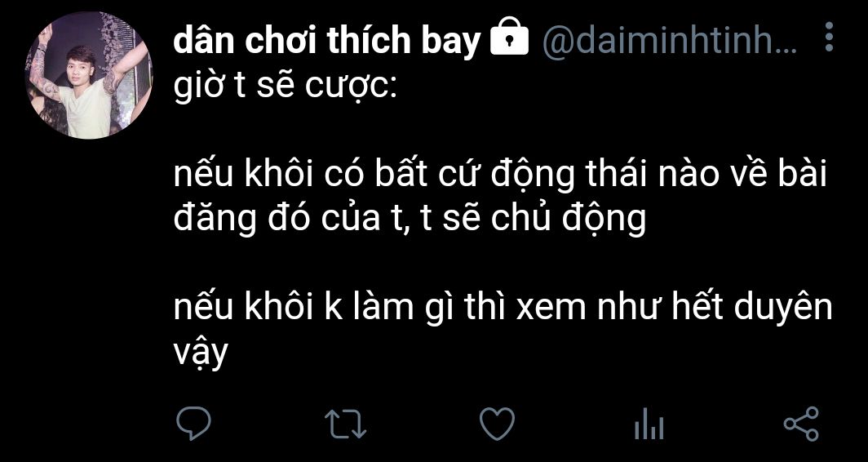
Task: Click the line starting 'nếu khôi có bất cứ'
Action: [500, 175]
